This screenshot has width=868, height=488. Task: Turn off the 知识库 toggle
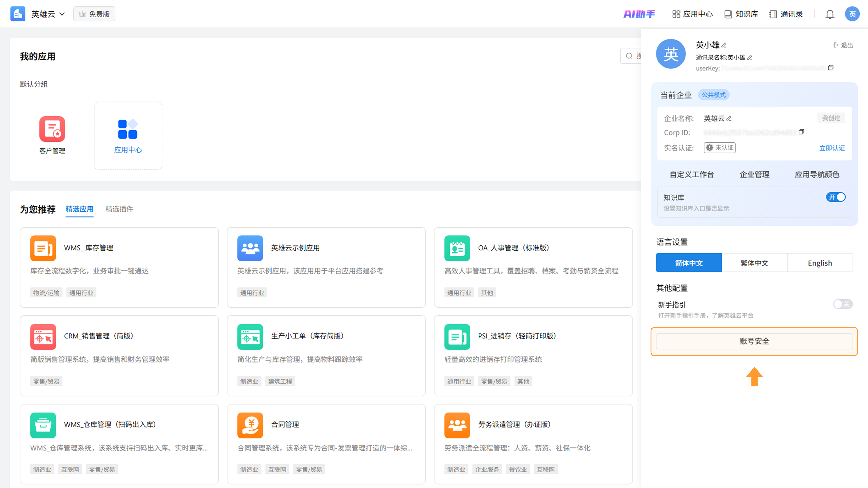click(835, 197)
